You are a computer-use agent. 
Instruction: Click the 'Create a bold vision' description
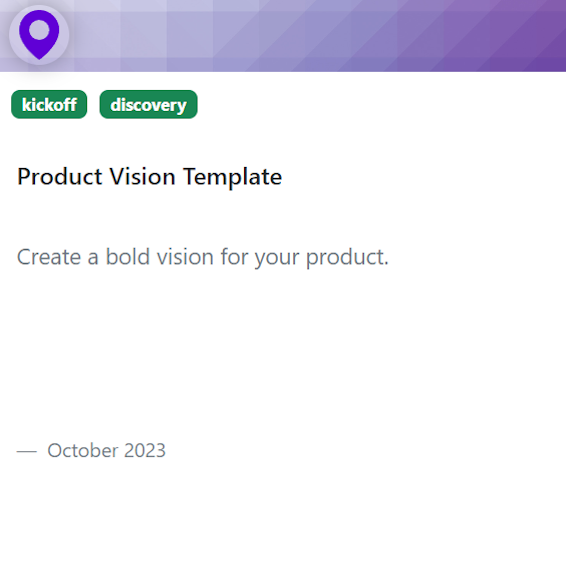(203, 257)
